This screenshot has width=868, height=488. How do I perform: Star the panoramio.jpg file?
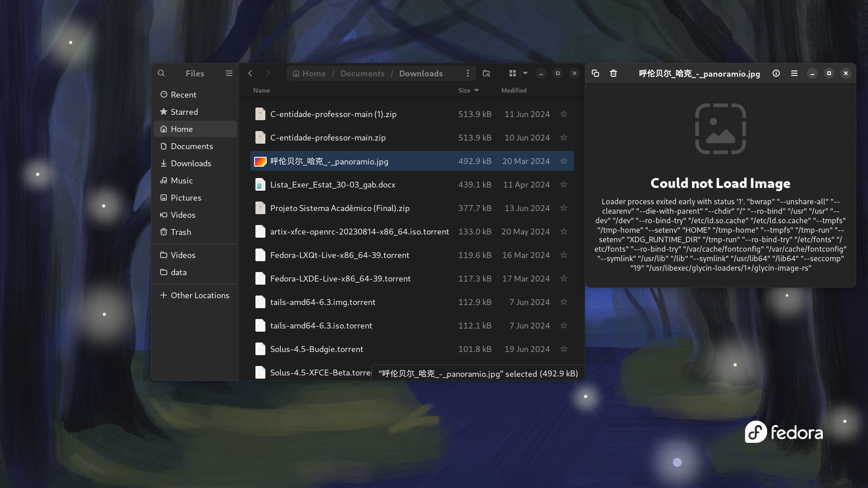(564, 161)
